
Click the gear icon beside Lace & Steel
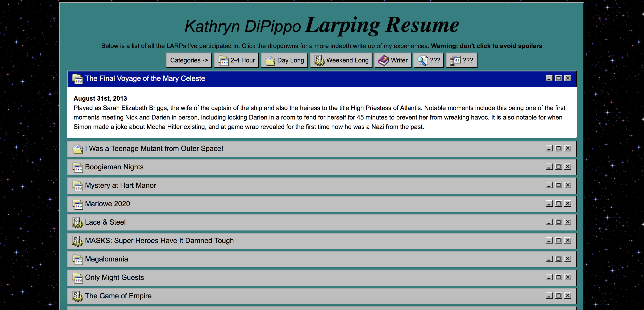78,222
